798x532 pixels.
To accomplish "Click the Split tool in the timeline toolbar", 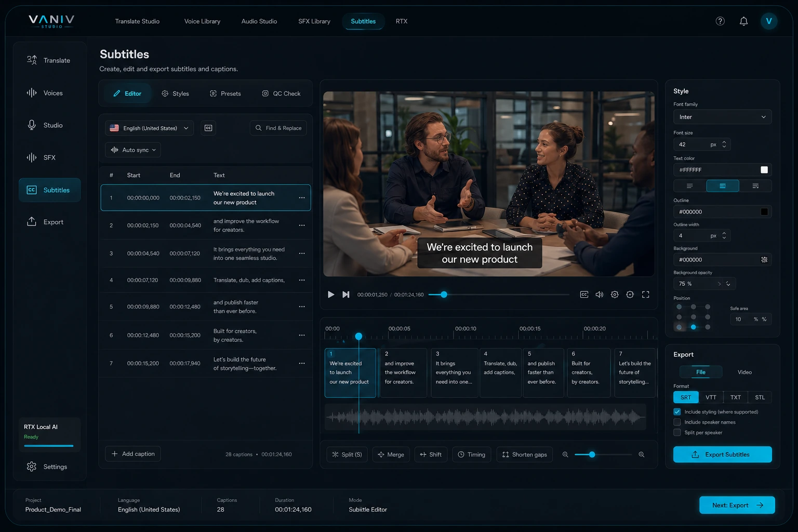I will (x=347, y=454).
